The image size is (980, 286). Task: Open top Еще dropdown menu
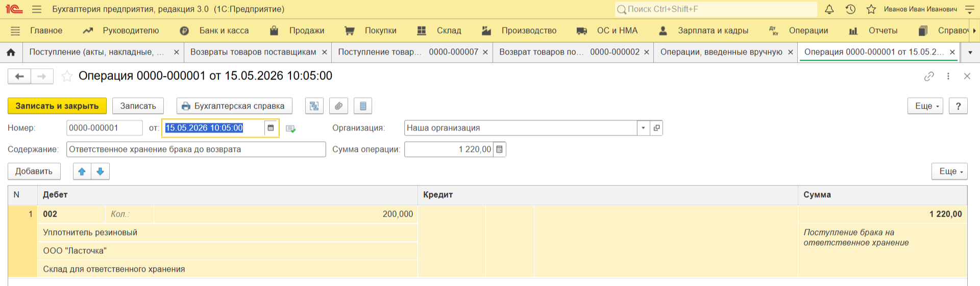coord(925,106)
